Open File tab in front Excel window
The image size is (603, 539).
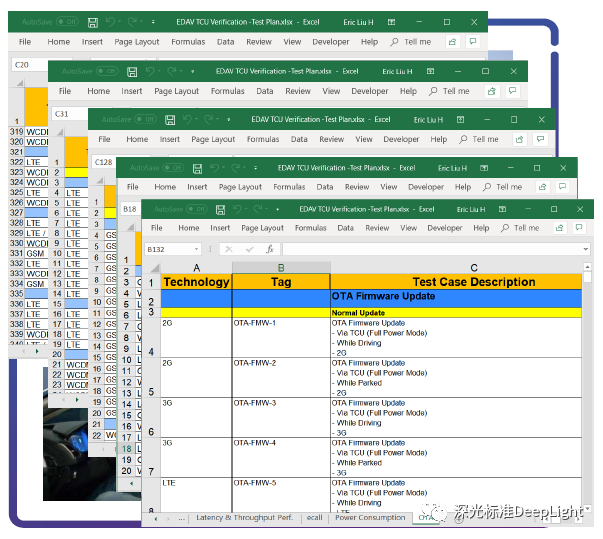[157, 228]
